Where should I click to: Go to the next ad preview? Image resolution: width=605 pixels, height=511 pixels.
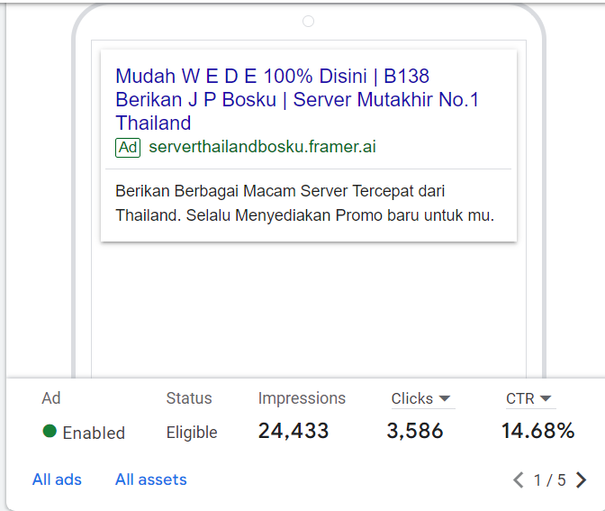pyautogui.click(x=582, y=481)
